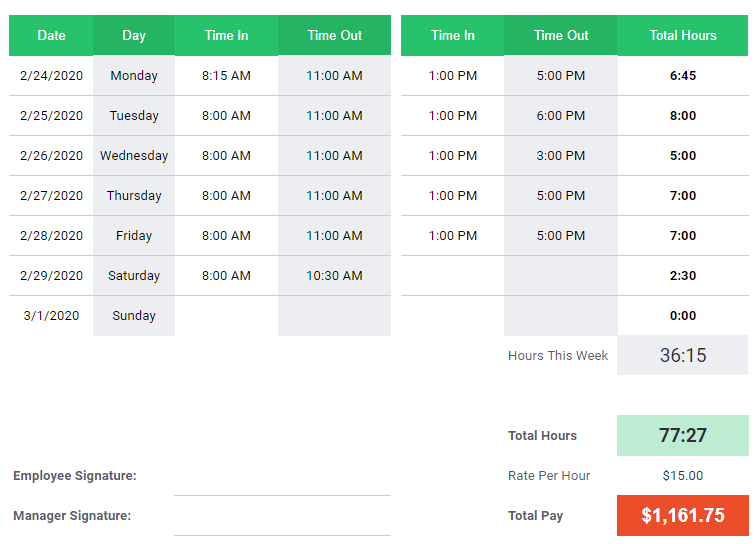Click Friday's 1:00 PM afternoon time in
Screen dimensions: 756x544
point(453,236)
